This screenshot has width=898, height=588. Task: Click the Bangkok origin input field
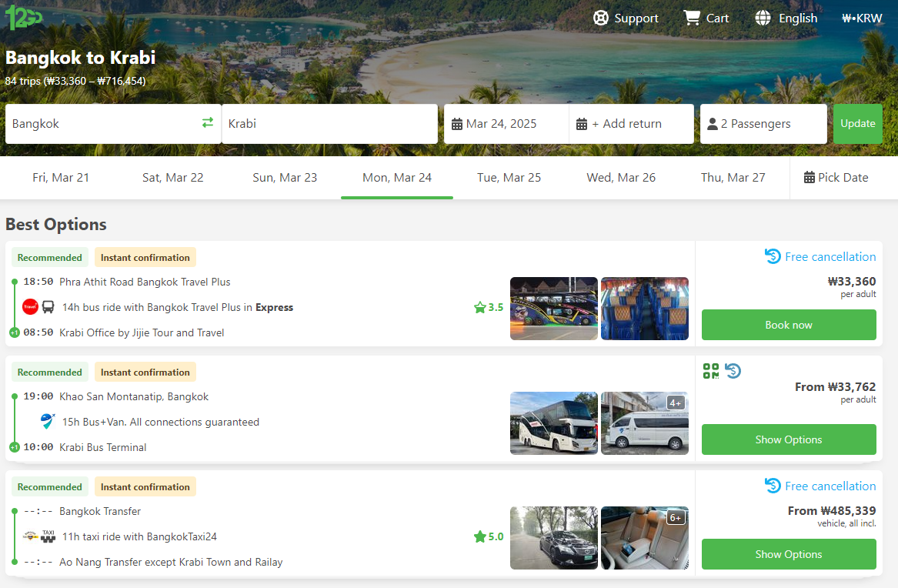113,124
